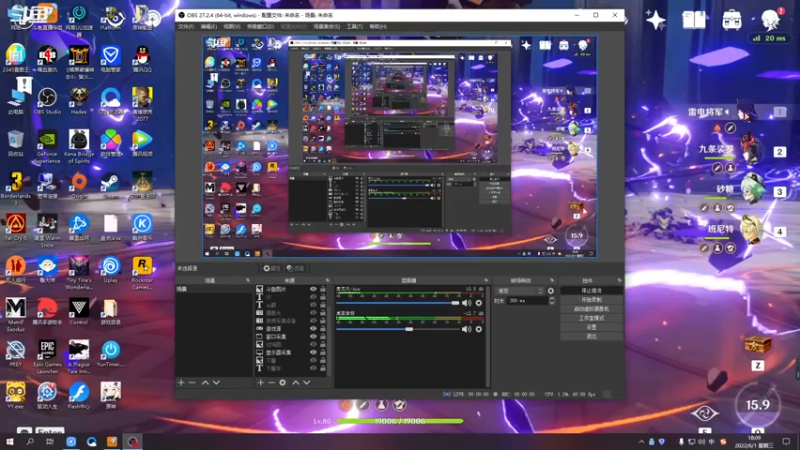Open the OBS Studio desktop shortcut
This screenshot has width=800, height=450.
click(x=47, y=101)
